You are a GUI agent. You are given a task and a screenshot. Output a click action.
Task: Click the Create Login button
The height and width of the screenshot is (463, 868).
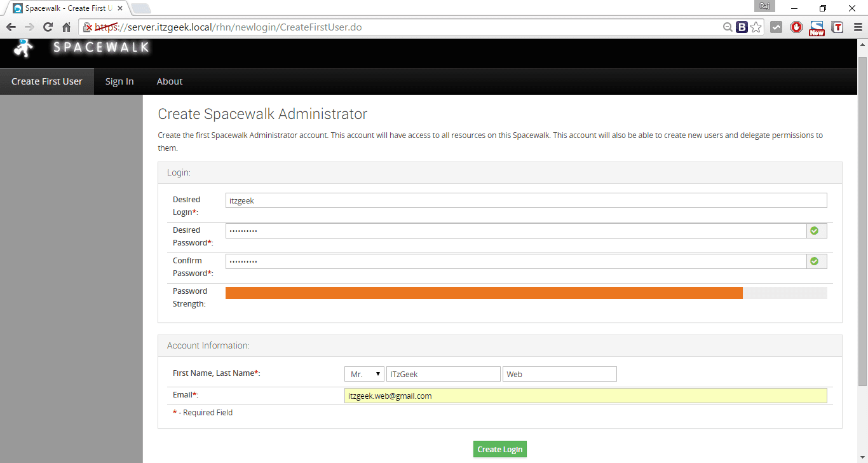(500, 449)
